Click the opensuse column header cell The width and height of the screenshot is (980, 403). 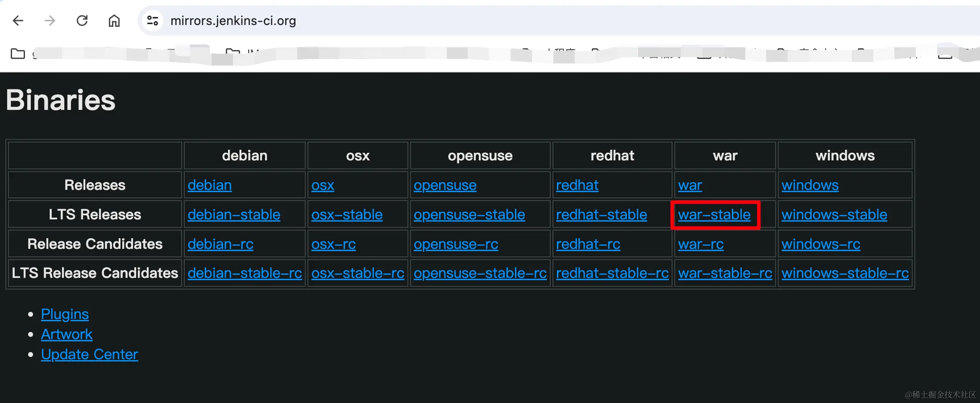(480, 155)
